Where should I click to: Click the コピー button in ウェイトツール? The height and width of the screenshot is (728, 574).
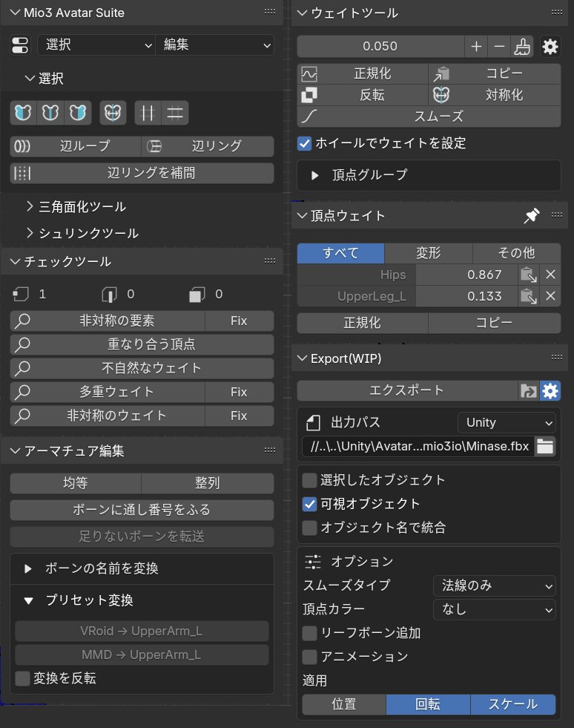(x=495, y=73)
